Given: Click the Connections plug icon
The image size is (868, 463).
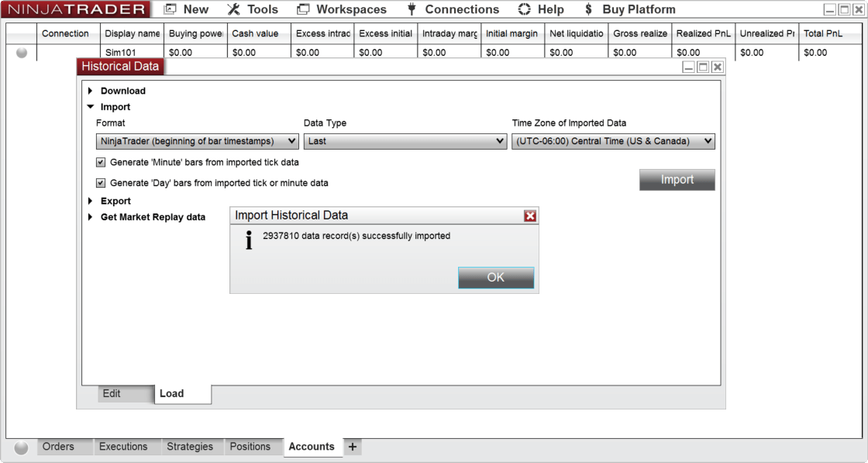Looking at the screenshot, I should point(412,9).
